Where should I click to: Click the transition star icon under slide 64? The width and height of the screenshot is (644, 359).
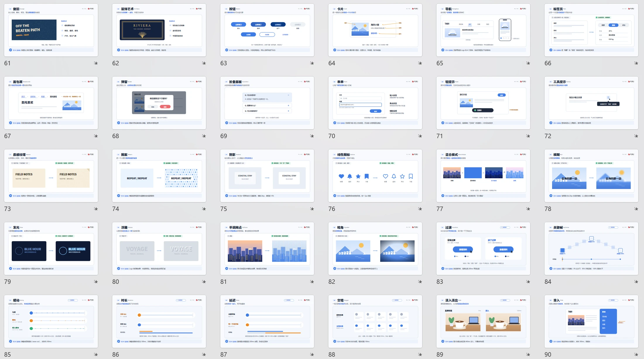420,63
